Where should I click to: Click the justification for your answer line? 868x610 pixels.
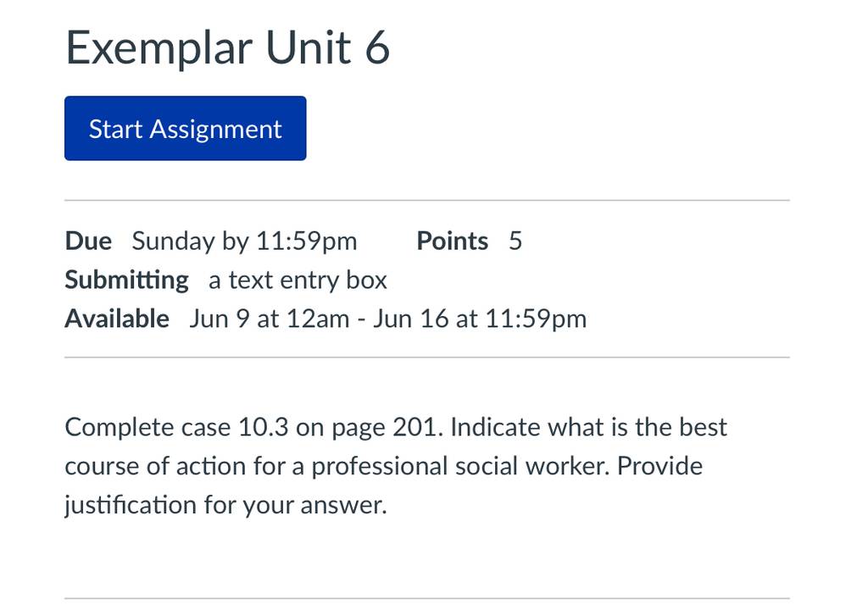[225, 506]
